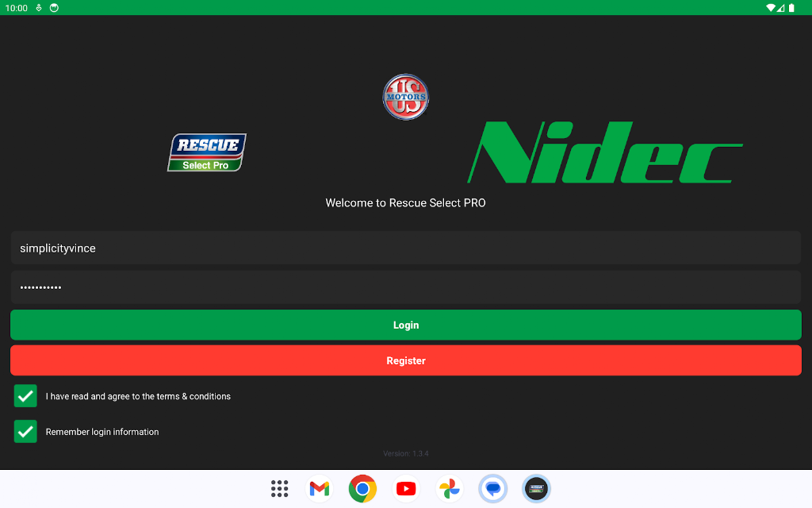This screenshot has height=508, width=812.
Task: Open YouTube from the taskbar
Action: (406, 488)
